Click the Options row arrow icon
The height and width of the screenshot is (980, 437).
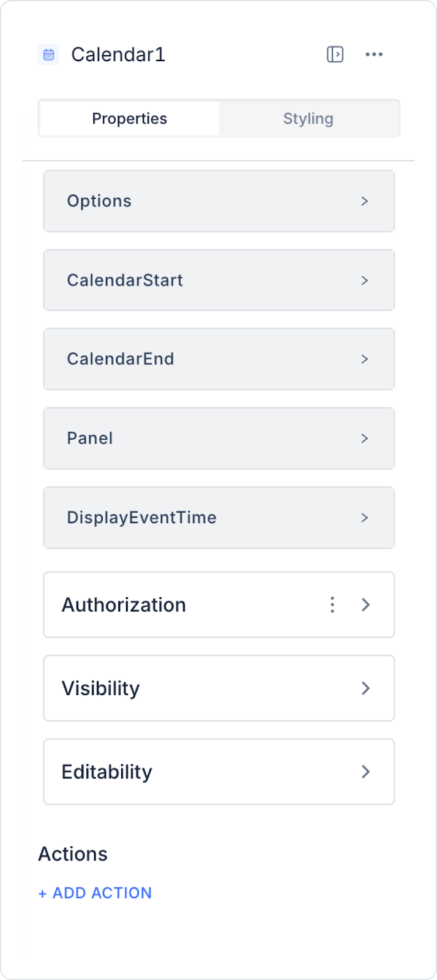coord(365,201)
